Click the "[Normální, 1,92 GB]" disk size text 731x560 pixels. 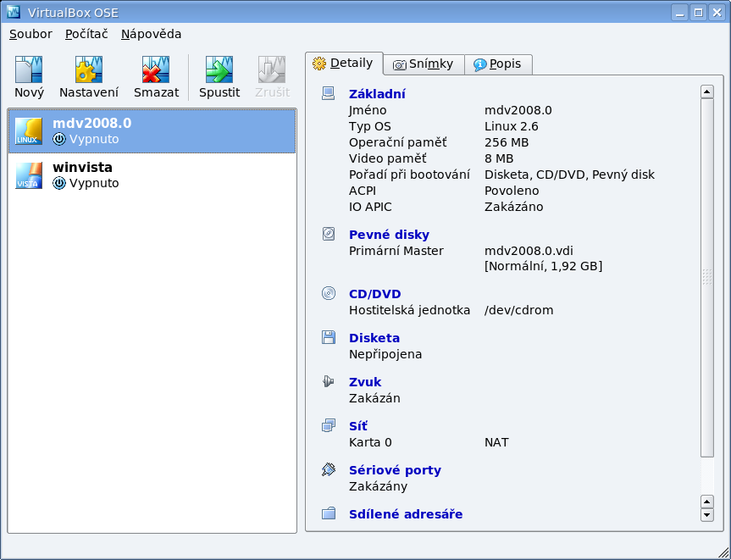pyautogui.click(x=544, y=266)
